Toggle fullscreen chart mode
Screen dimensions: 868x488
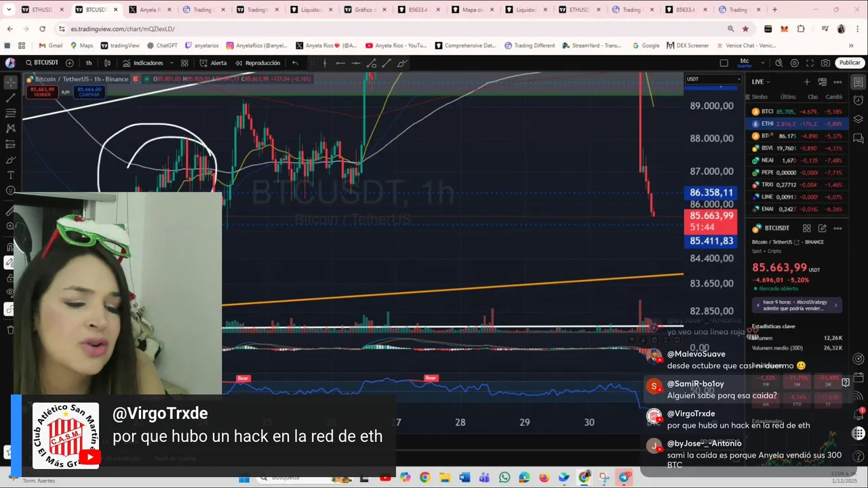click(810, 63)
